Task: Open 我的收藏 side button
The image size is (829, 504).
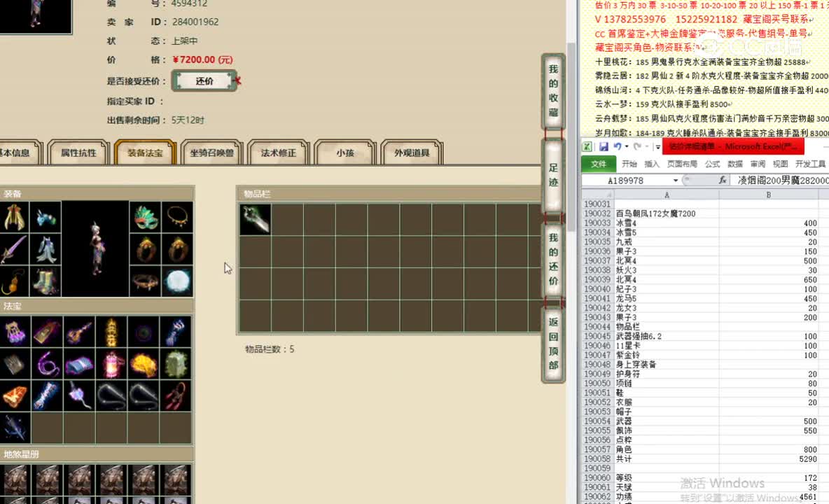Action: click(554, 90)
